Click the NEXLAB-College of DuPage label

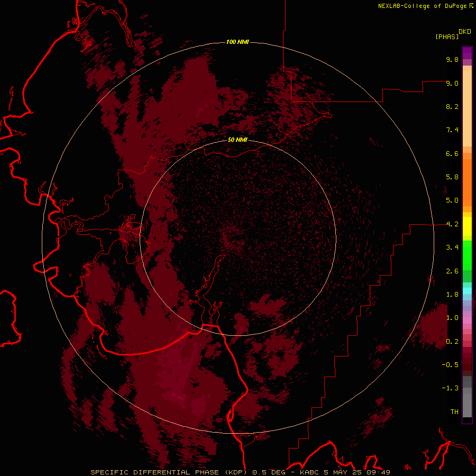pos(422,6)
